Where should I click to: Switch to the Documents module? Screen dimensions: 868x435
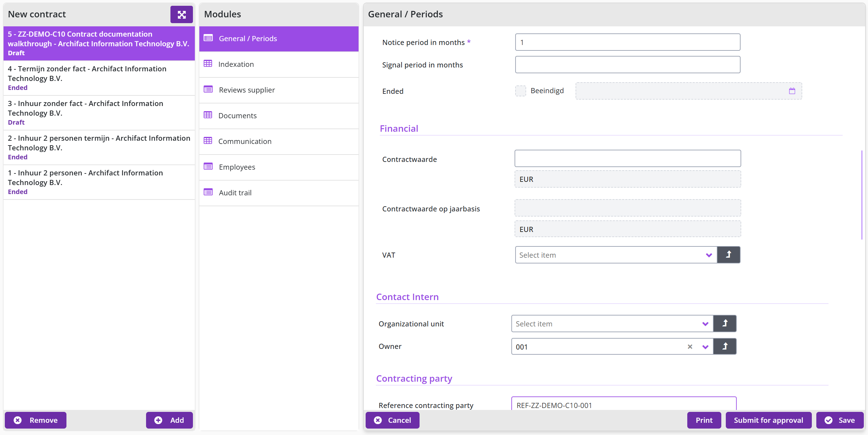click(279, 115)
